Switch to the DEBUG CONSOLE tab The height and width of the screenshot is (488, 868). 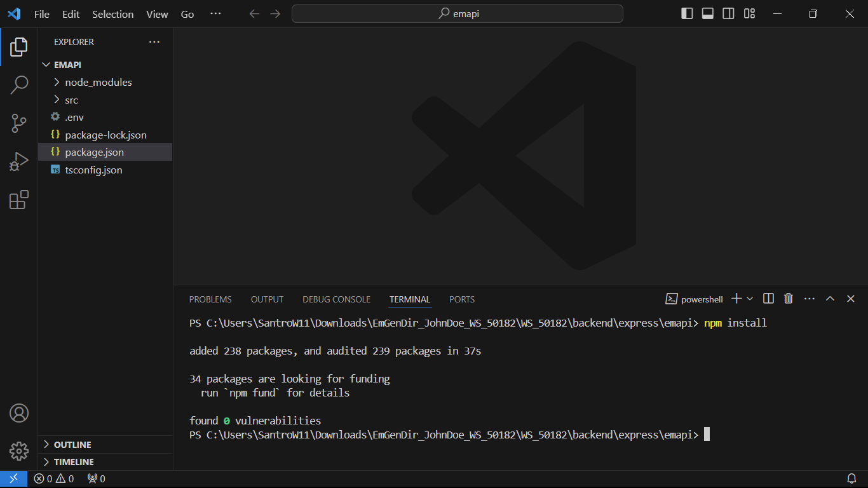(x=336, y=299)
